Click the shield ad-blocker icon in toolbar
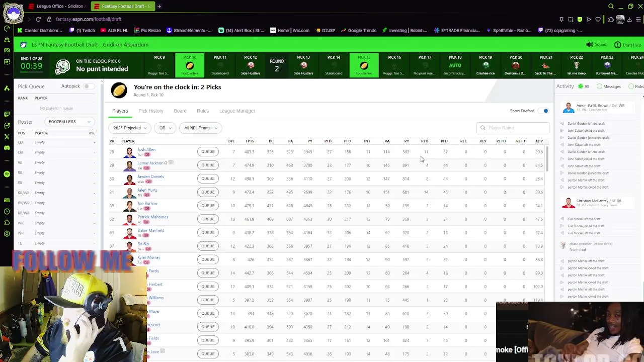The image size is (644, 362). pos(580,19)
